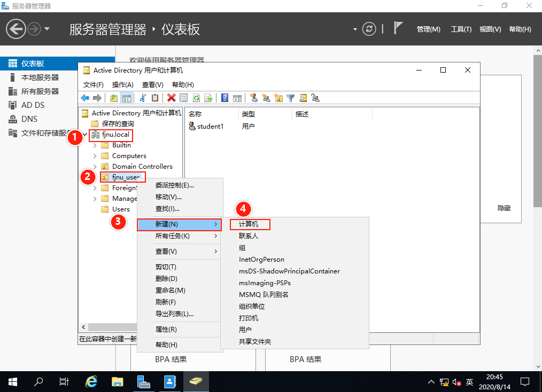
Task: Click the blue Back arrow in AD toolbar
Action: click(85, 98)
